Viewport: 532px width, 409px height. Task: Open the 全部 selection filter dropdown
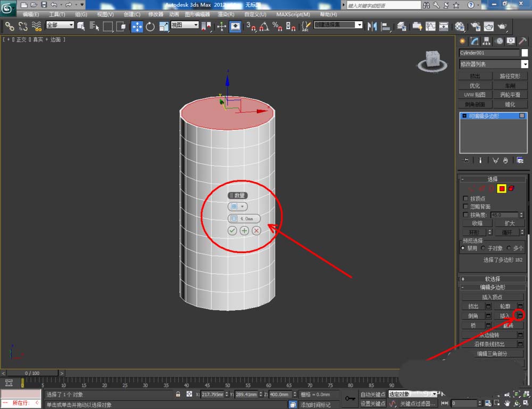pyautogui.click(x=60, y=25)
